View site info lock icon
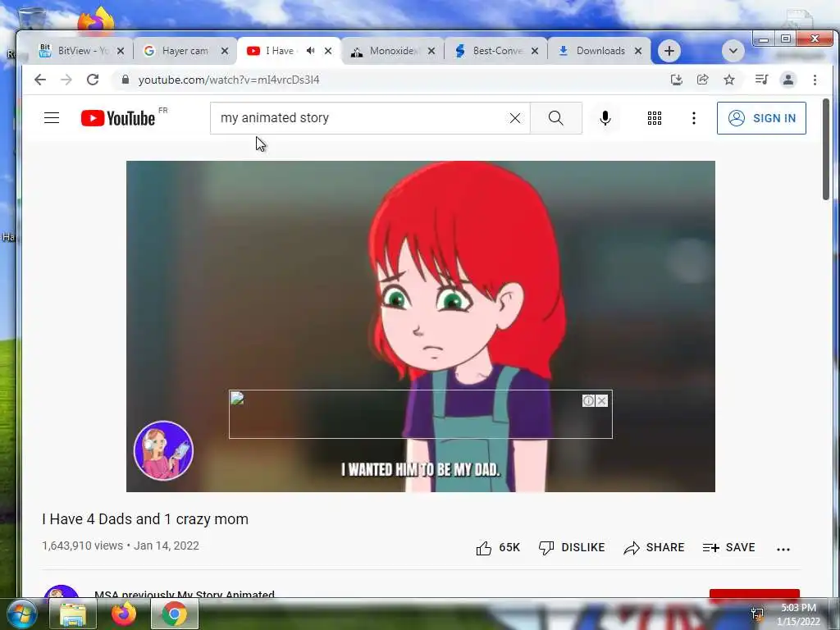Viewport: 840px width, 630px height. tap(126, 80)
